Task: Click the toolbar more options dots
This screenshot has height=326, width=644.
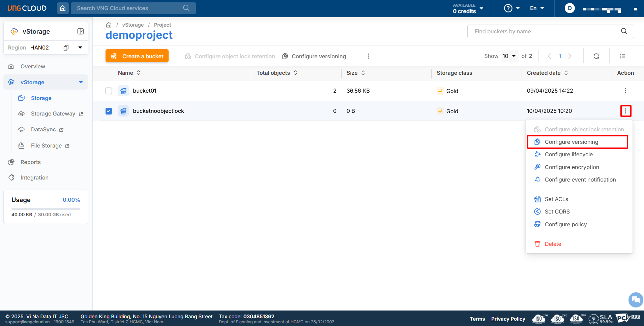Action: (x=369, y=56)
